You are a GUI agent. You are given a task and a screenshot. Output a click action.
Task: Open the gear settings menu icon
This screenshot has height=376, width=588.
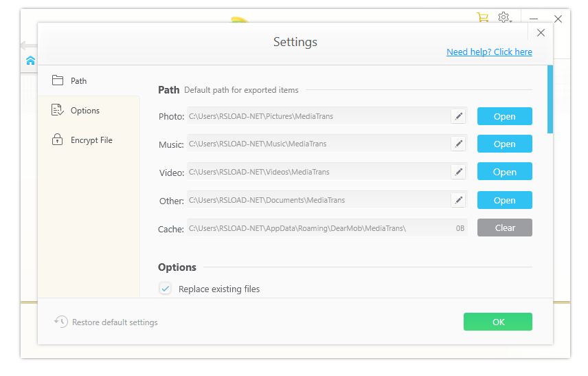tap(504, 18)
